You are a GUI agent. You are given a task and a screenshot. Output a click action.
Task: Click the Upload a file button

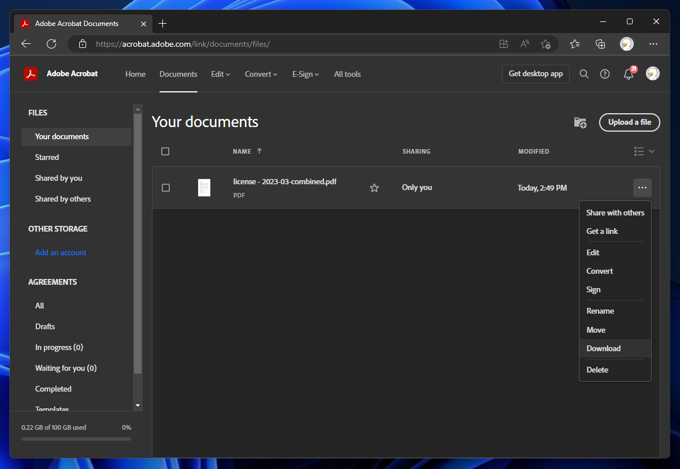tap(629, 122)
